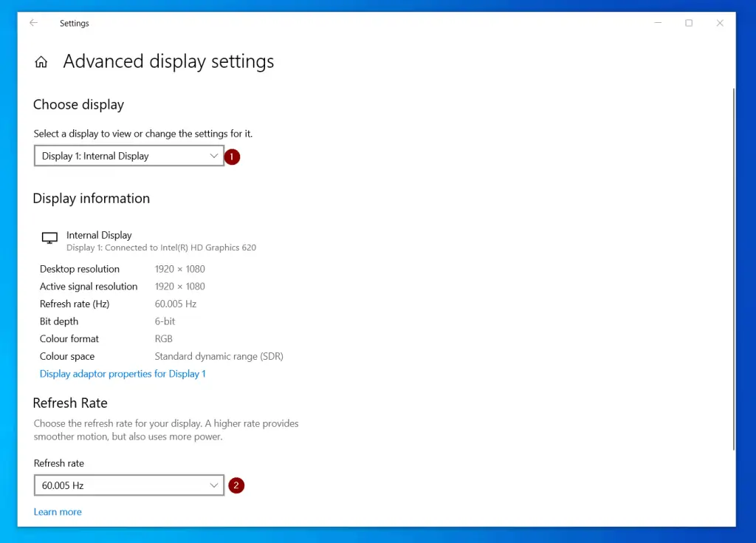Click the Advanced display settings page title

point(168,61)
